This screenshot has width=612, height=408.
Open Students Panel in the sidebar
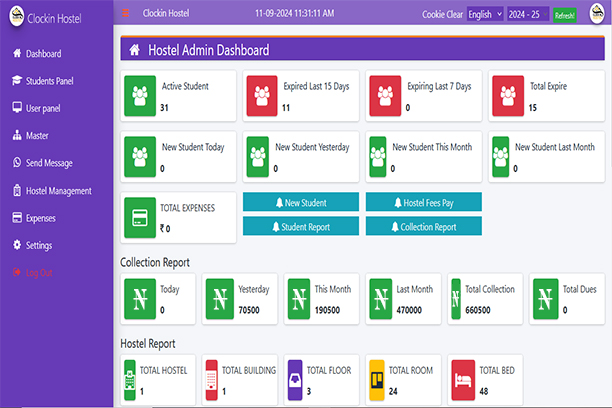point(49,80)
